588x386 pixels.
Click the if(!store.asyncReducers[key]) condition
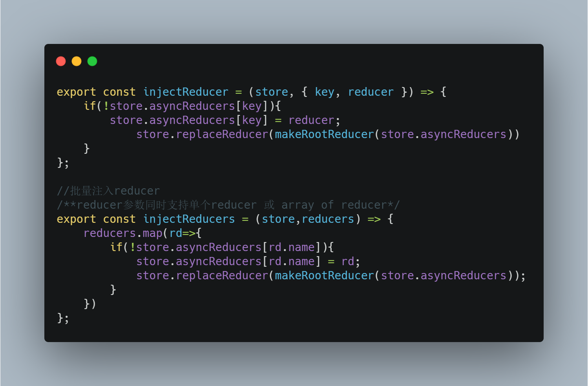point(182,106)
